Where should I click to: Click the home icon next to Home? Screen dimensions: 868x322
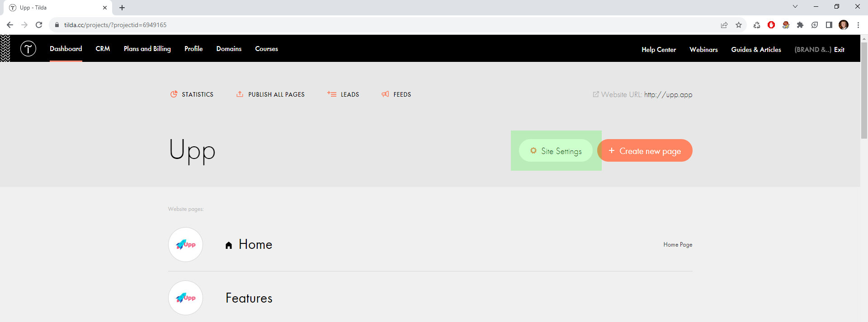pyautogui.click(x=229, y=245)
